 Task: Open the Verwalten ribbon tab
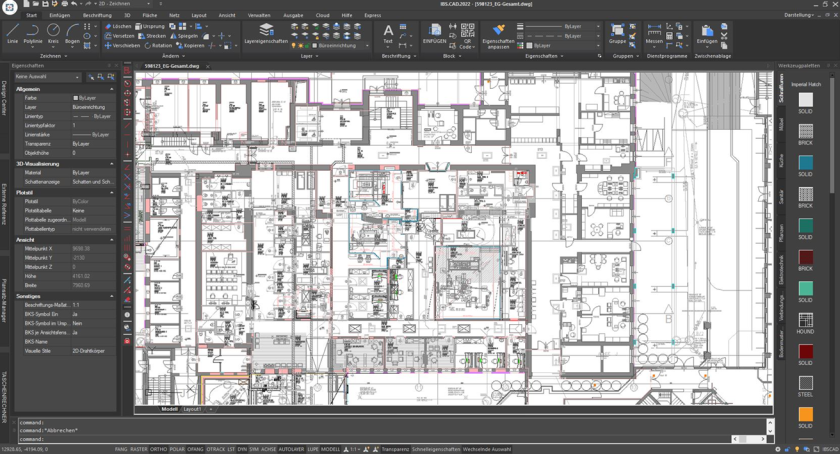(259, 16)
